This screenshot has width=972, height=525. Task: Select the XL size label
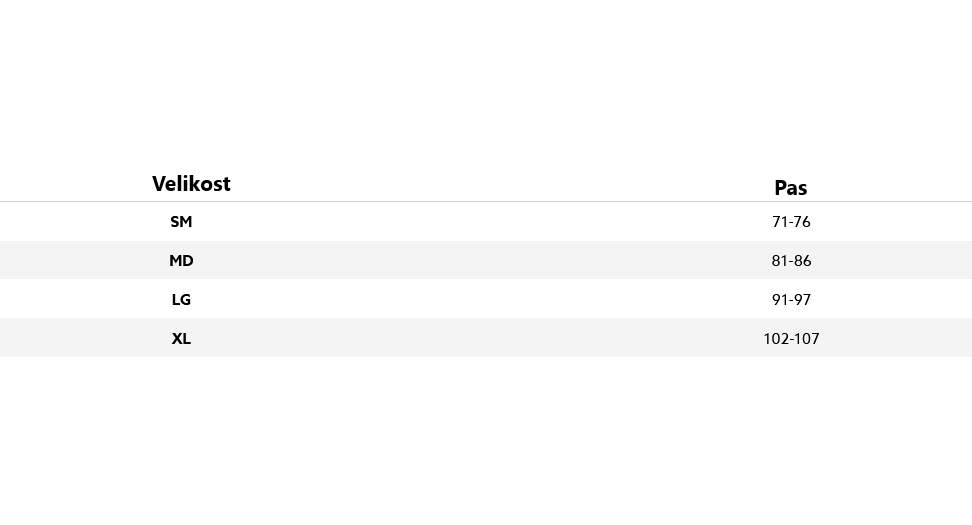pyautogui.click(x=181, y=339)
